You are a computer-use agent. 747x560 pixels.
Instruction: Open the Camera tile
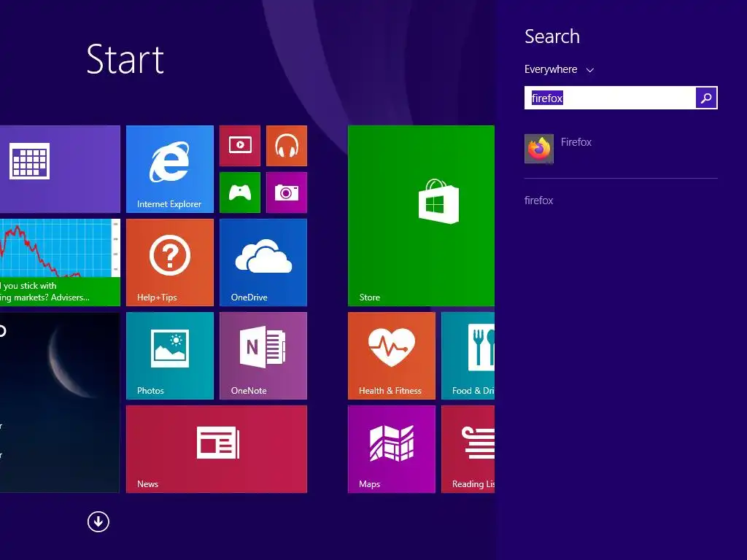[286, 192]
